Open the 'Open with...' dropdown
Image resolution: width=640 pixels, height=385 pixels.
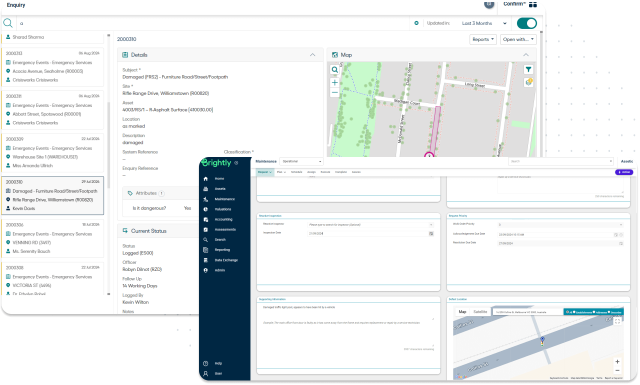tap(518, 39)
